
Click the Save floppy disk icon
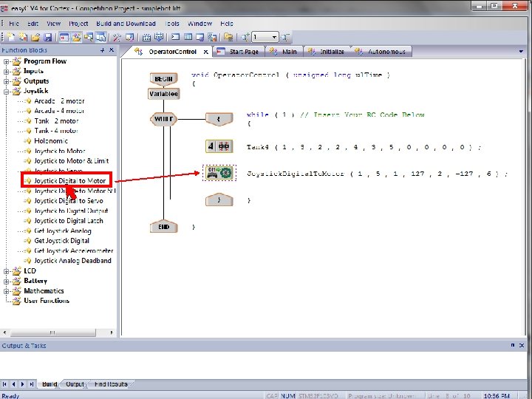coord(47,37)
